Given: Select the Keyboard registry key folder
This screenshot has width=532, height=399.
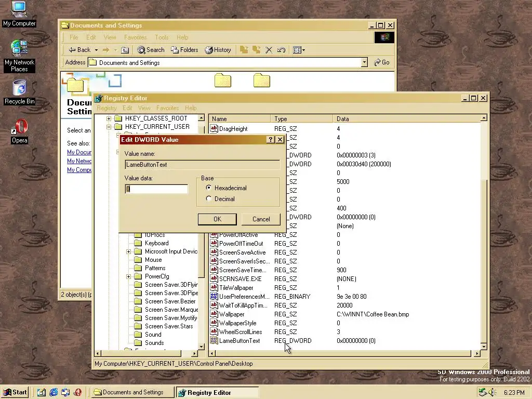Looking at the screenshot, I should tap(151, 243).
